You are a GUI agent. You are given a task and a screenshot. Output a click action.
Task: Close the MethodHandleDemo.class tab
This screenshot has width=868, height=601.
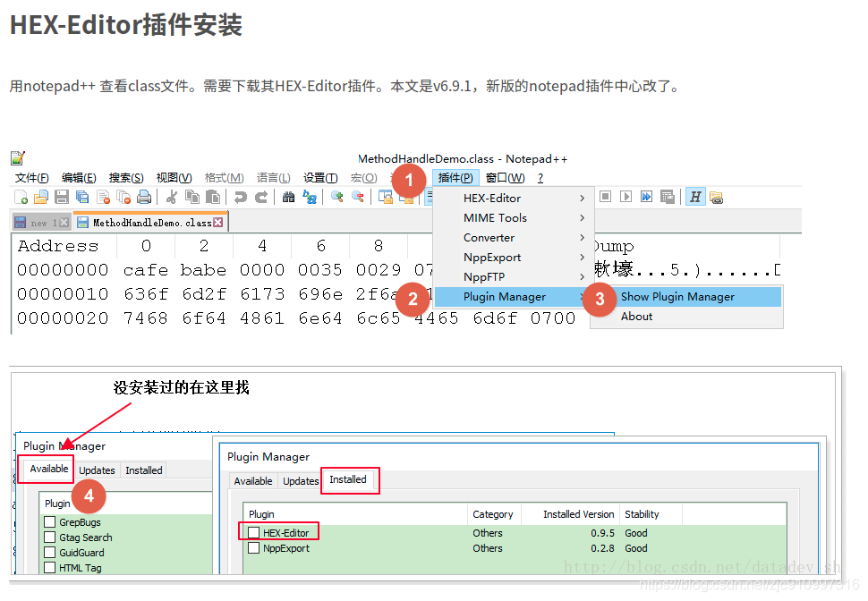pos(218,223)
